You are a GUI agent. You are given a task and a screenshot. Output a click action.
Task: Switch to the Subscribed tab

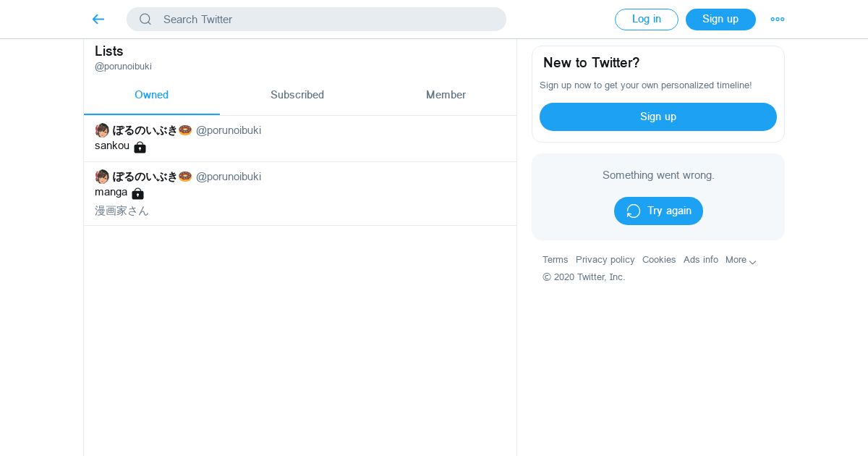297,95
